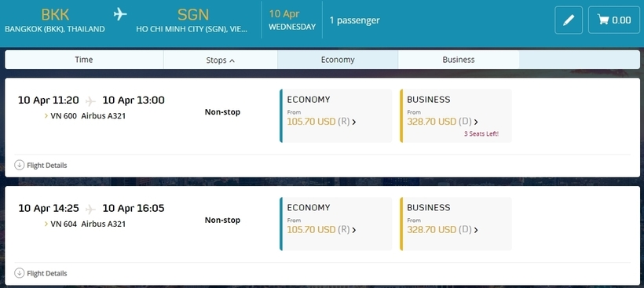Viewport: 644px width, 288px height.
Task: Click Flight Details arrow icon for VN 604
Action: coord(20,273)
